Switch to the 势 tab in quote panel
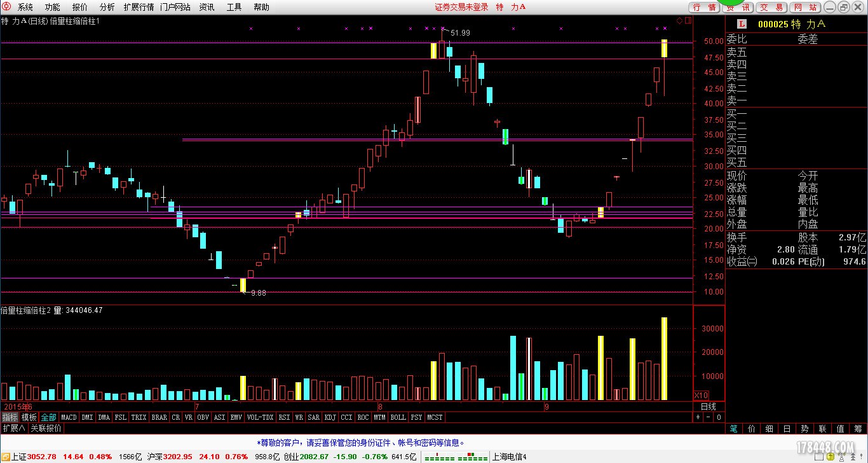Image resolution: width=868 pixels, height=463 pixels. pyautogui.click(x=805, y=429)
